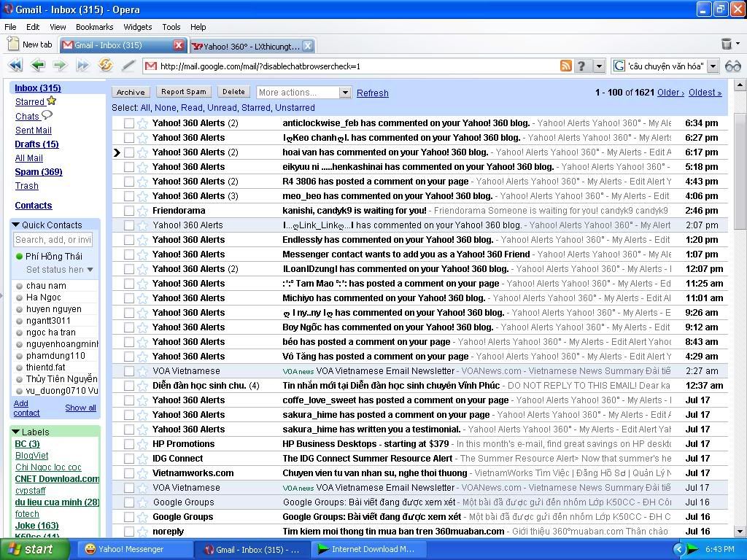Switch to the Yahoo! 360° browser tab
This screenshot has height=560, width=747.
[248, 44]
